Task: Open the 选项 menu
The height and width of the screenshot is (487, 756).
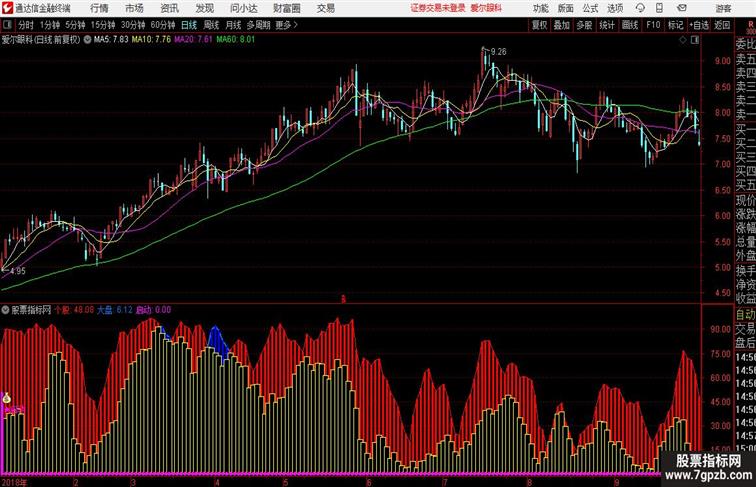Action: click(615, 8)
